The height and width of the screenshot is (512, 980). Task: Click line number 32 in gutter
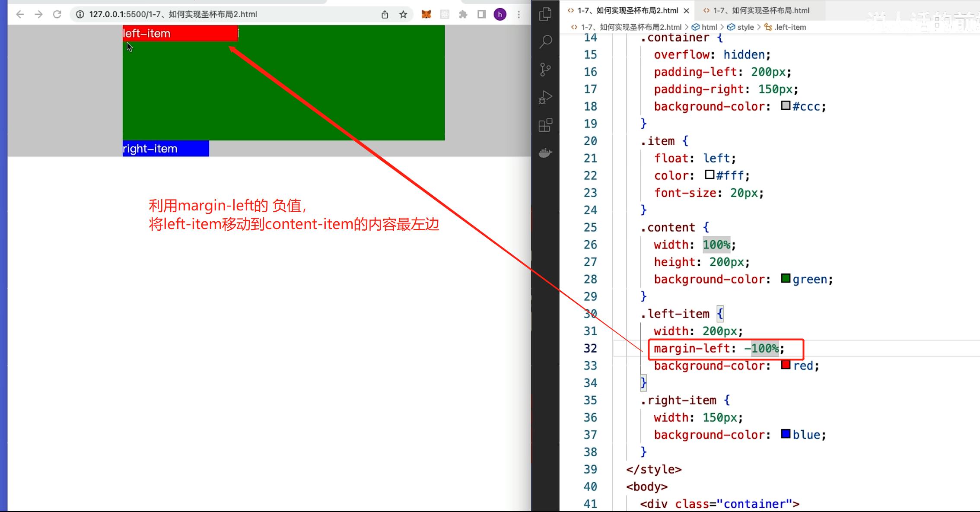[x=590, y=348]
